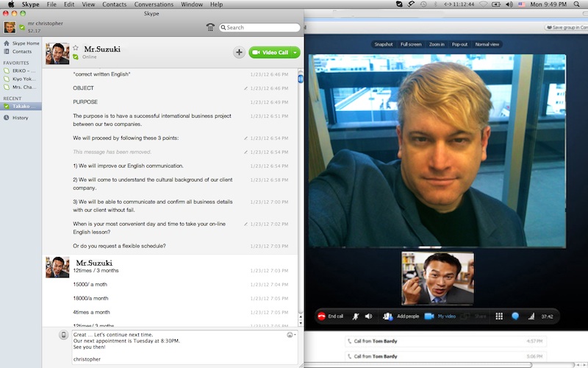Select recent conversation Takako
Screen dimensions: 588x368
tap(21, 106)
